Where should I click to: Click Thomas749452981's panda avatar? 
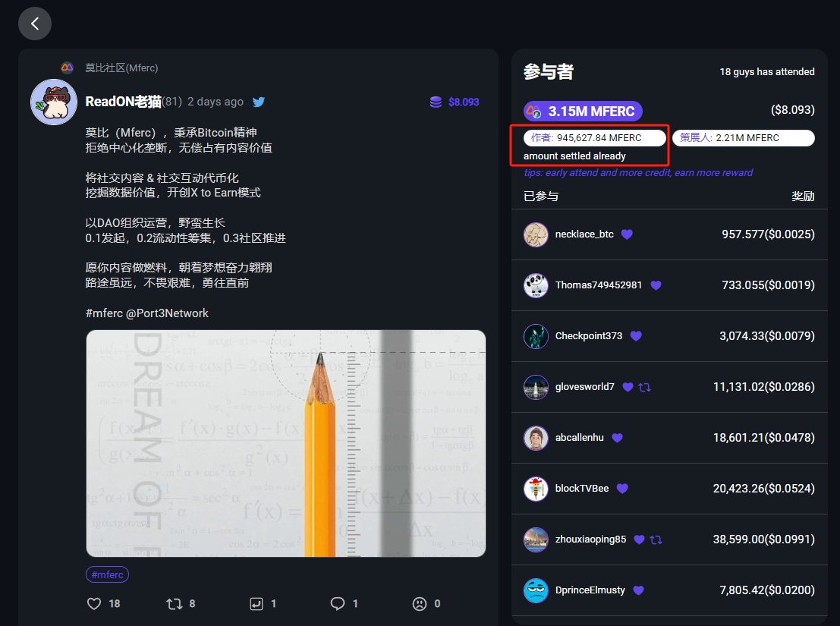(536, 285)
